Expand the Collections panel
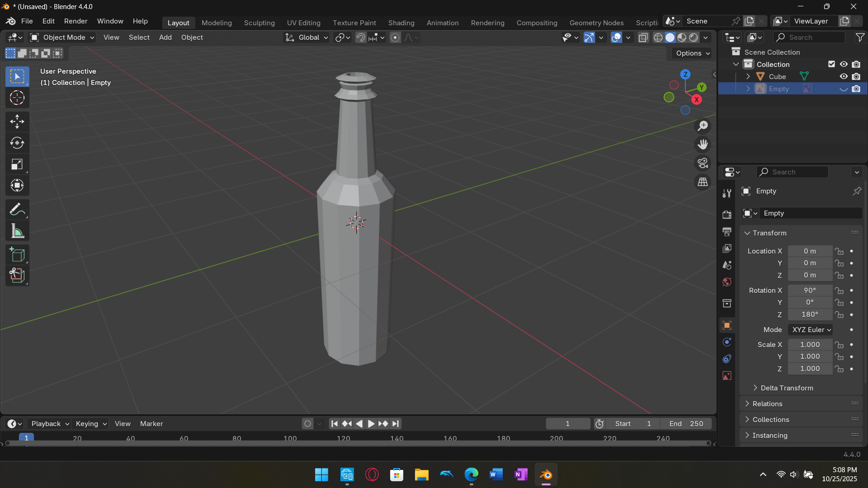The width and height of the screenshot is (868, 488). pos(801,420)
